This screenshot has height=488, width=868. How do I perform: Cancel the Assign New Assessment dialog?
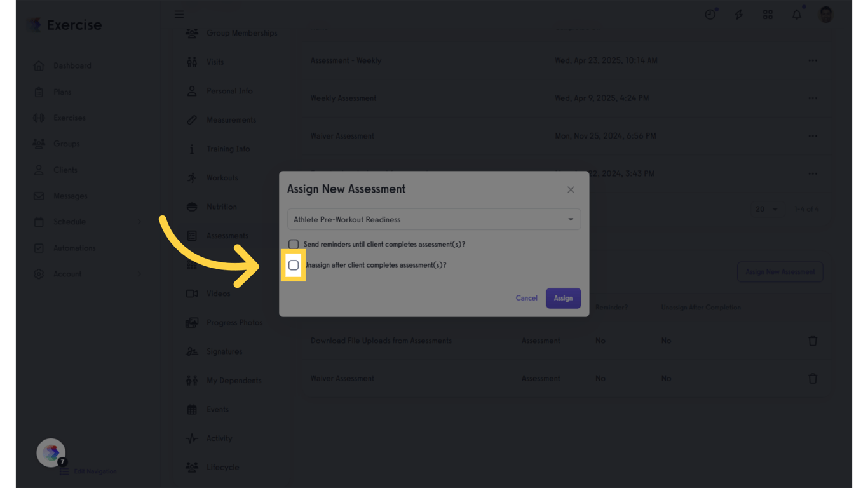(x=526, y=298)
